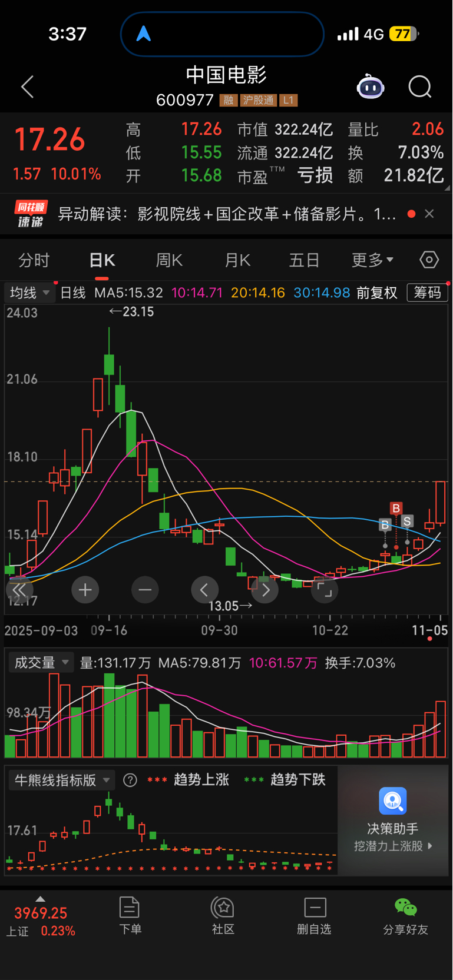The image size is (453, 980).
Task: Go back using the top-left arrow
Action: pos(28,87)
